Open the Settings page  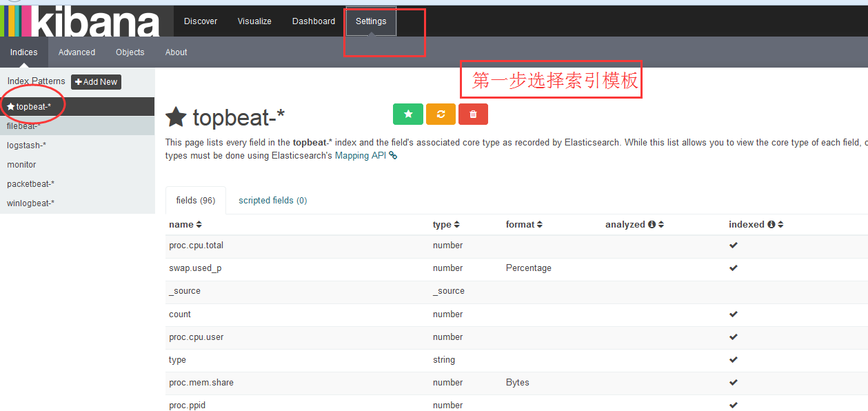click(371, 21)
